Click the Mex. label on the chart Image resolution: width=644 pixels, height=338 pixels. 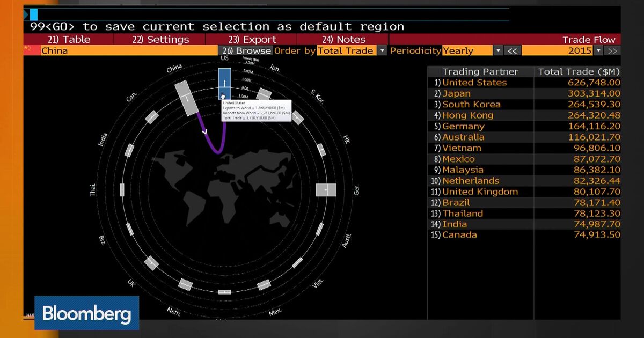click(x=275, y=312)
